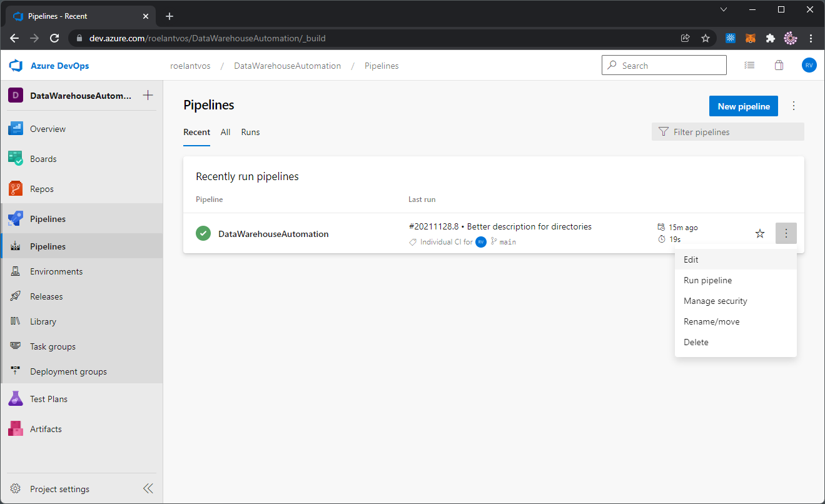Open the Artifacts section
Viewport: 825px width, 504px height.
coord(46,428)
